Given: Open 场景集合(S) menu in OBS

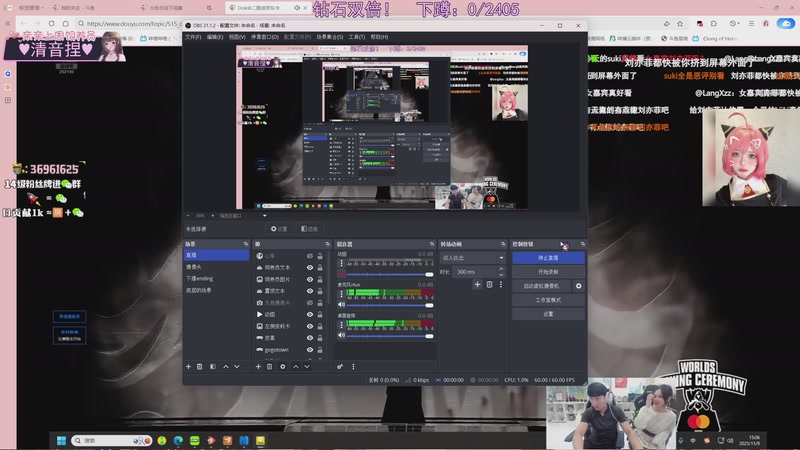Looking at the screenshot, I should coord(330,37).
